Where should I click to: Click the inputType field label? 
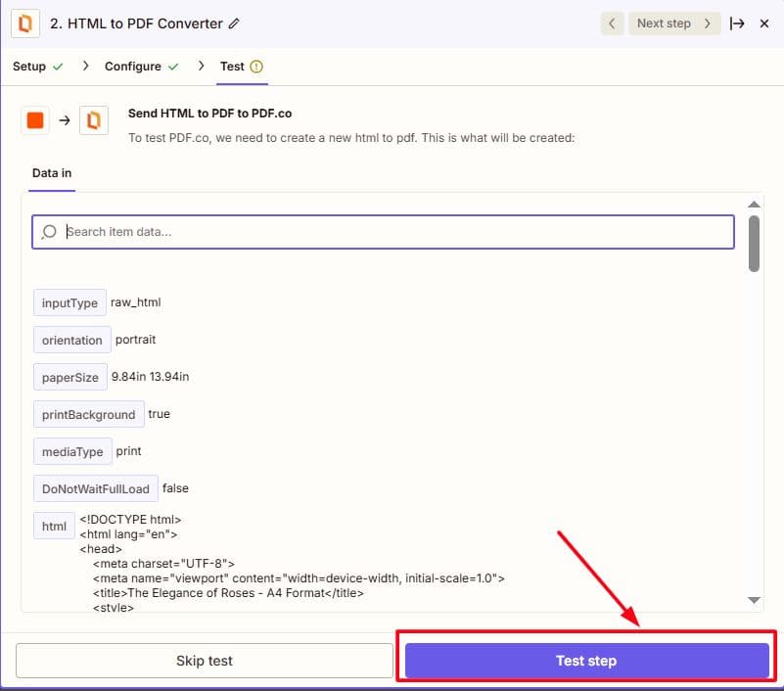click(x=69, y=303)
